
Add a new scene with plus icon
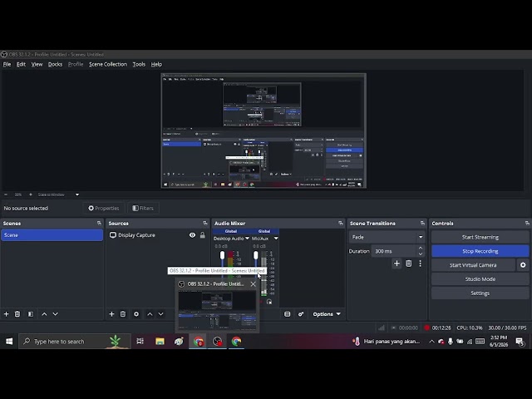6,314
